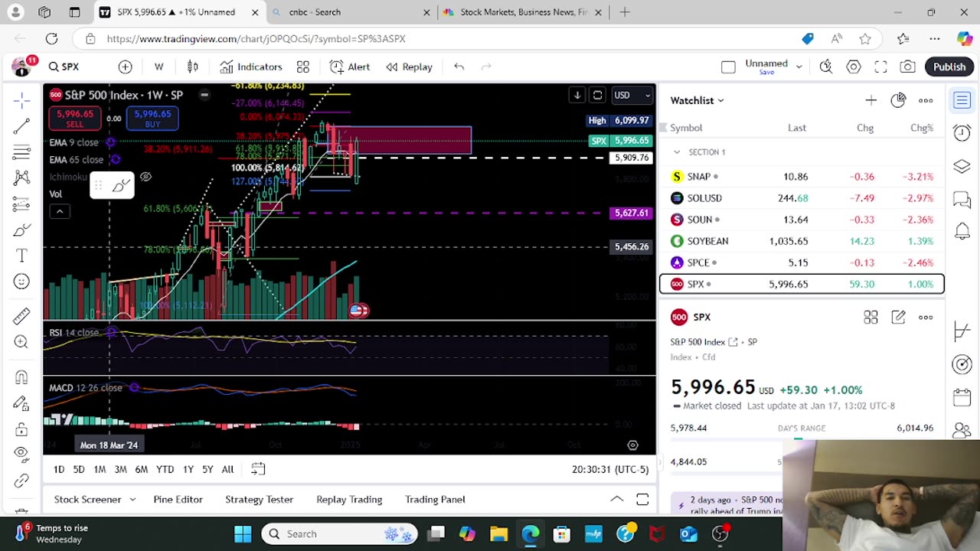This screenshot has height=551, width=980.
Task: Open the go-to date range calendar
Action: [258, 469]
